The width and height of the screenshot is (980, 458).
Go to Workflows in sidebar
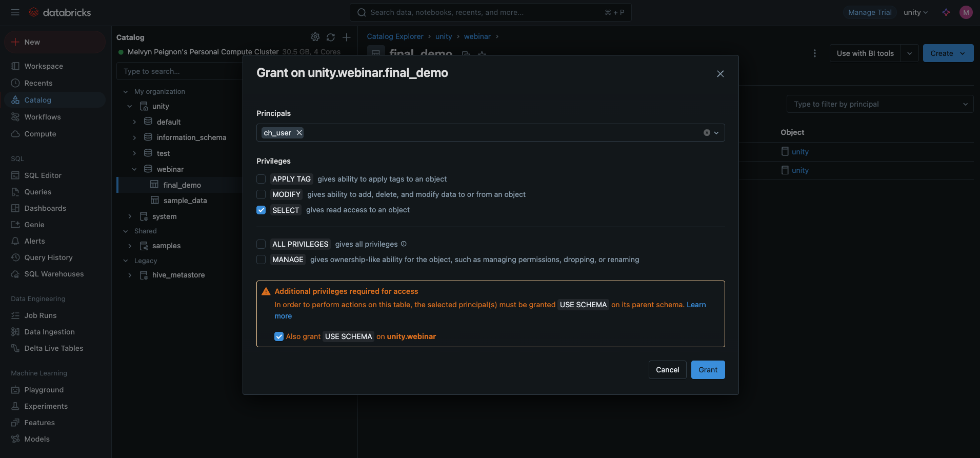pyautogui.click(x=43, y=117)
